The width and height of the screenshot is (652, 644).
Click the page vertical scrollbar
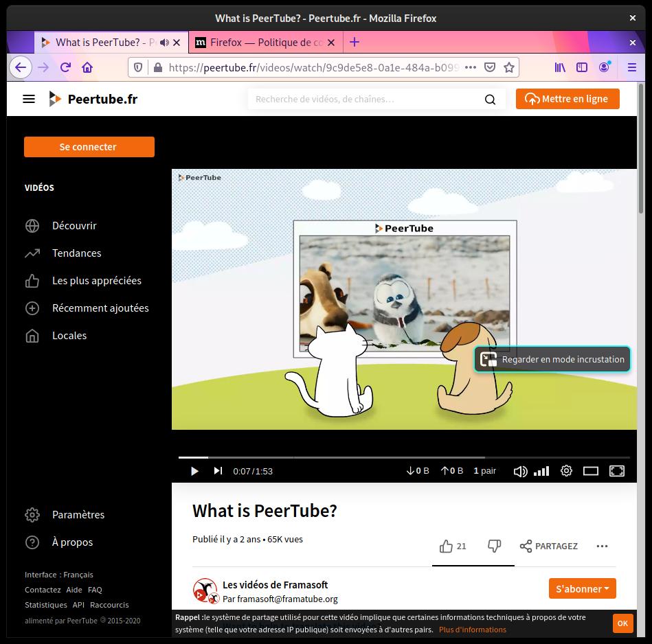click(x=641, y=149)
